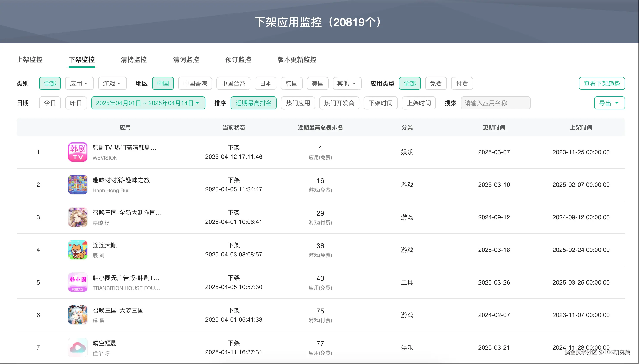Viewport: 639px width, 364px height.
Task: Enable the 免费 app type filter
Action: 435,83
